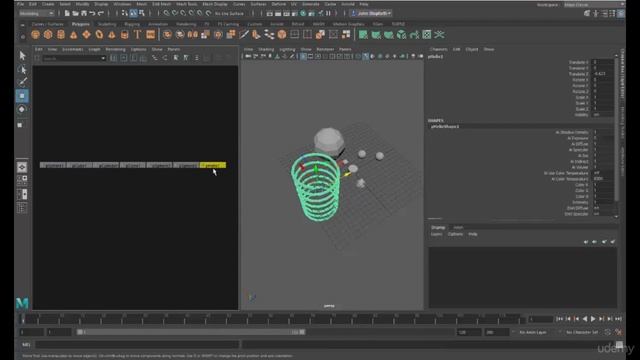This screenshot has height=360, width=640.
Task: Go to the end of the playback range
Action: (x=618, y=319)
